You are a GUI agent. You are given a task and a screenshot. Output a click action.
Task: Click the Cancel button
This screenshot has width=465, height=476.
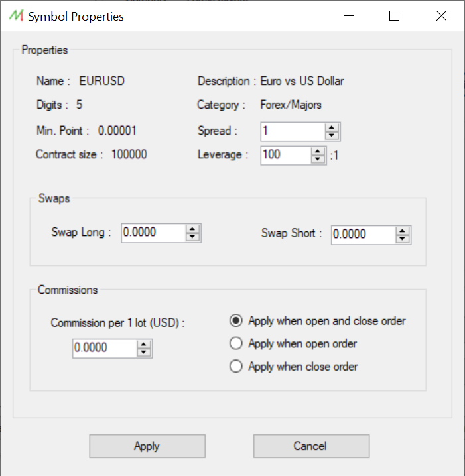[311, 446]
